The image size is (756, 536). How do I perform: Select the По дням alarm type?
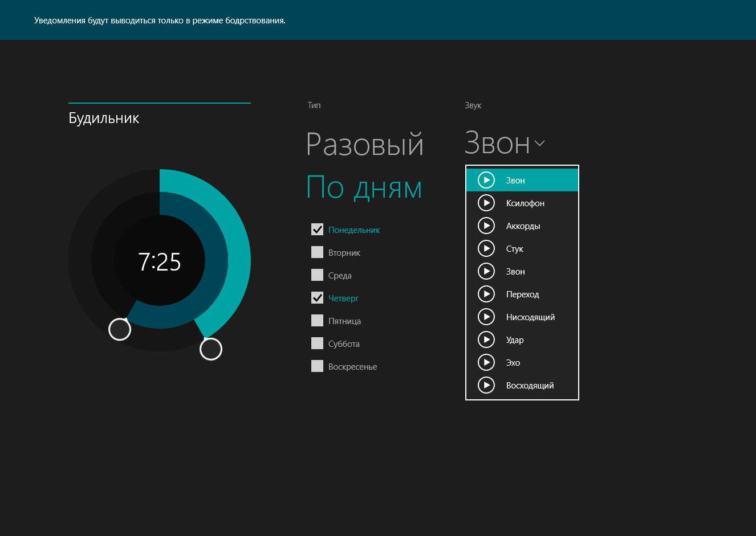(364, 187)
